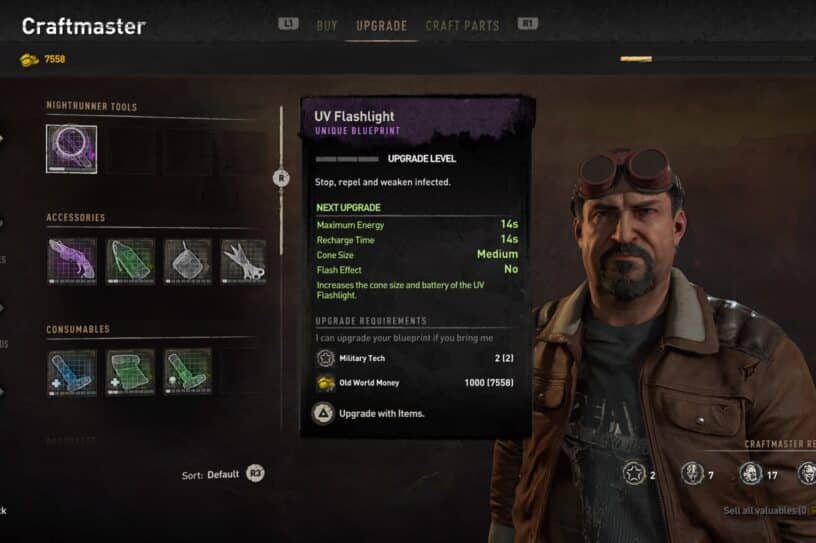This screenshot has height=543, width=816.
Task: Select the purple accessory blueprint icon
Action: click(x=72, y=261)
